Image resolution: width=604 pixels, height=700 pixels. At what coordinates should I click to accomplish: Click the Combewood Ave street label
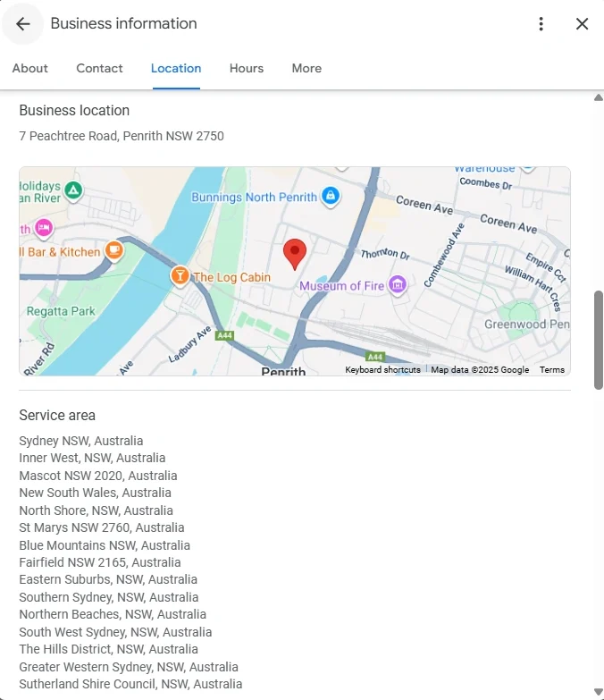pyautogui.click(x=444, y=255)
